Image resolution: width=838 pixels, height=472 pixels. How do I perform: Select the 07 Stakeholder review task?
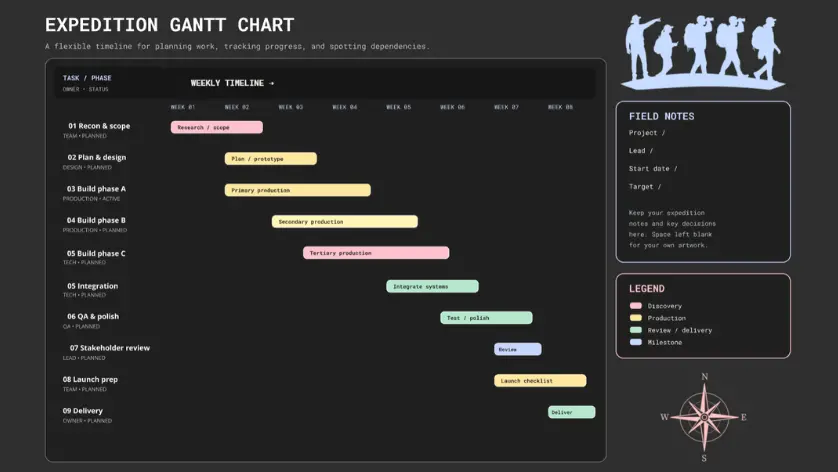point(110,348)
